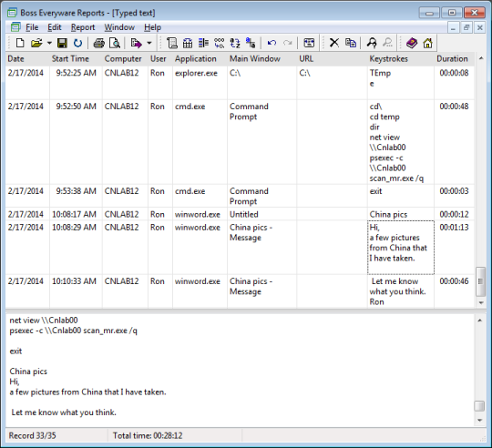The height and width of the screenshot is (448, 492).
Task: Click the 'Let me know what you think. Ron' cell
Action: click(x=401, y=291)
